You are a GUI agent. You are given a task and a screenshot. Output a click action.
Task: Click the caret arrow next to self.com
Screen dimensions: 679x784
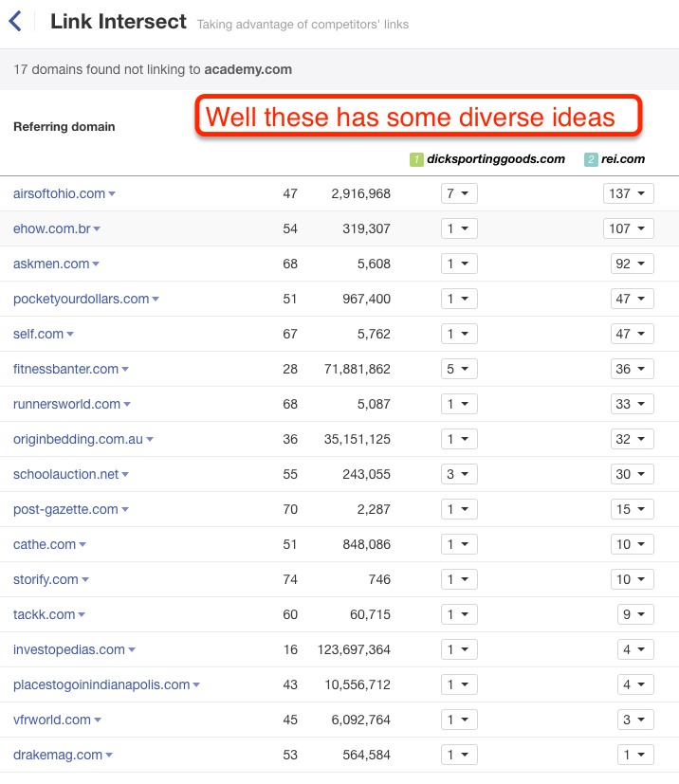pyautogui.click(x=70, y=335)
